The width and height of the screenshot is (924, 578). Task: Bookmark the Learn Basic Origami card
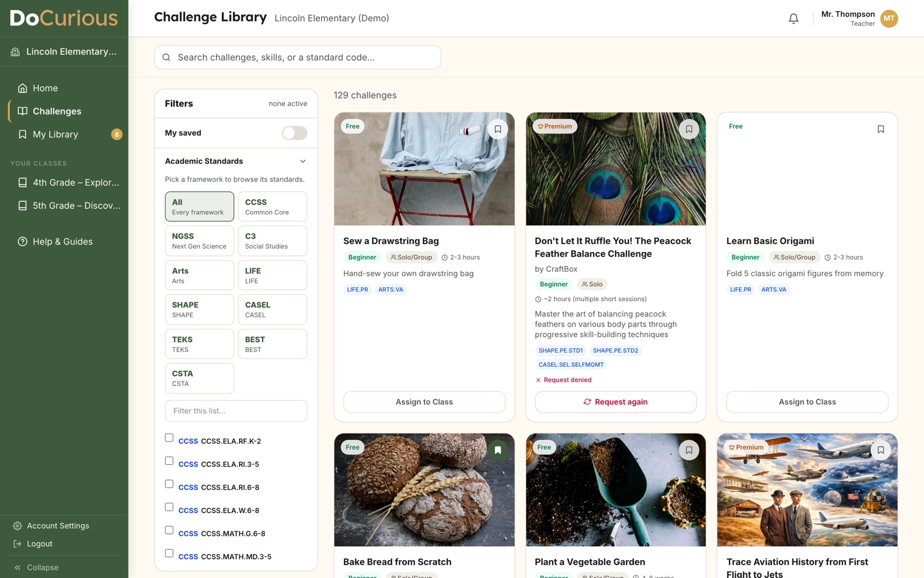881,129
